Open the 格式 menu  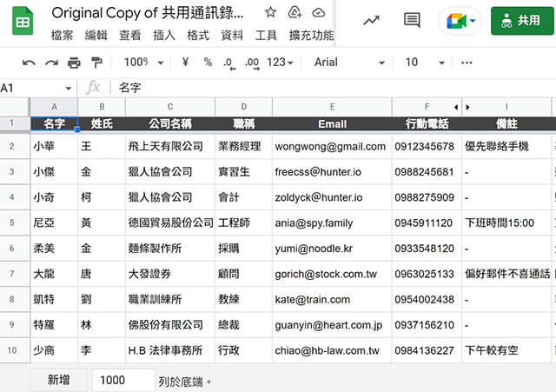[198, 36]
